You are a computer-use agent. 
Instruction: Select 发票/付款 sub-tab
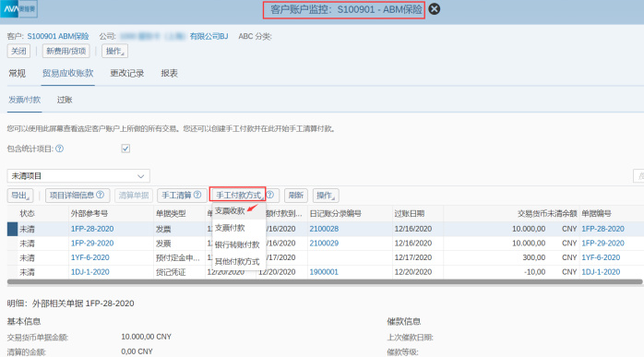point(24,100)
